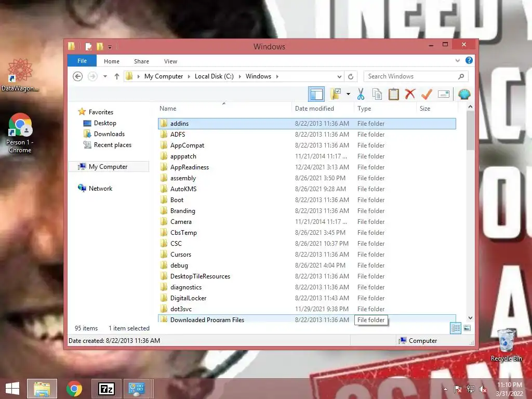Click the folder options toolbar icon
Screen dimensions: 532x399
pyautogui.click(x=335, y=94)
